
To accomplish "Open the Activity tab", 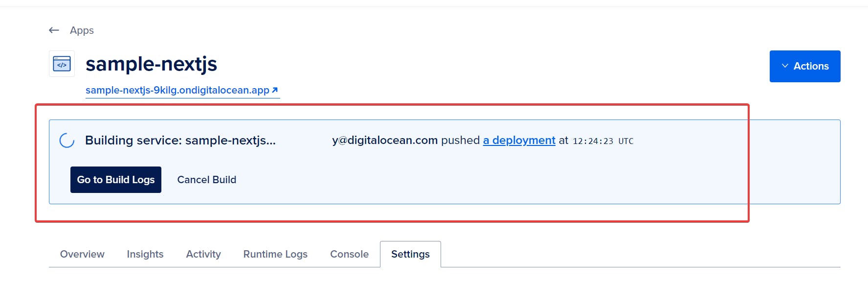I will click(x=203, y=254).
